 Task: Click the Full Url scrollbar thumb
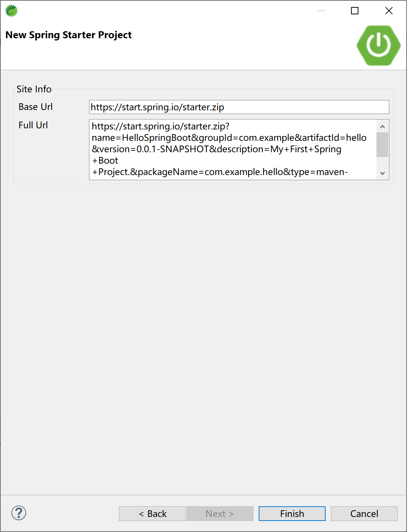click(382, 144)
